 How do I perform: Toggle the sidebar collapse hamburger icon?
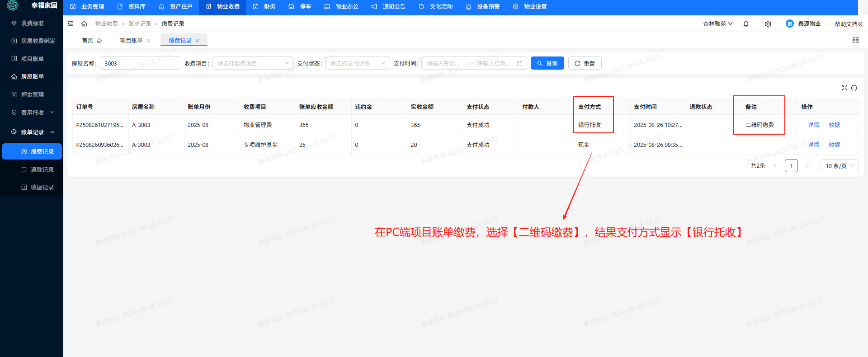tap(70, 24)
